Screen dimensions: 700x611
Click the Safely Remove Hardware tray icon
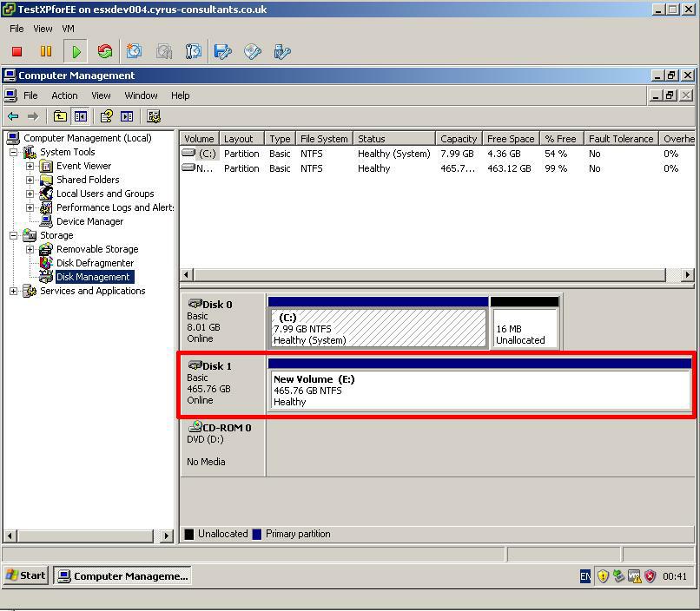(618, 576)
